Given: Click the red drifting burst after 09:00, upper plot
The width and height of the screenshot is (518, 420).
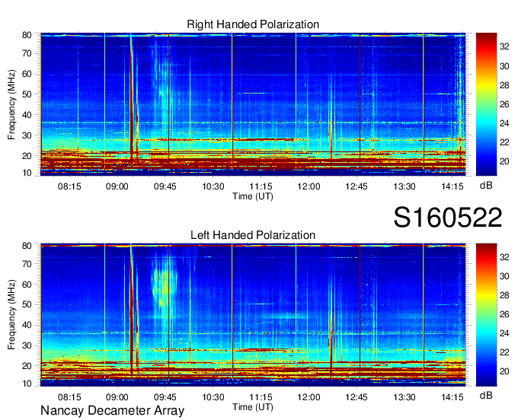Looking at the screenshot, I should (132, 99).
